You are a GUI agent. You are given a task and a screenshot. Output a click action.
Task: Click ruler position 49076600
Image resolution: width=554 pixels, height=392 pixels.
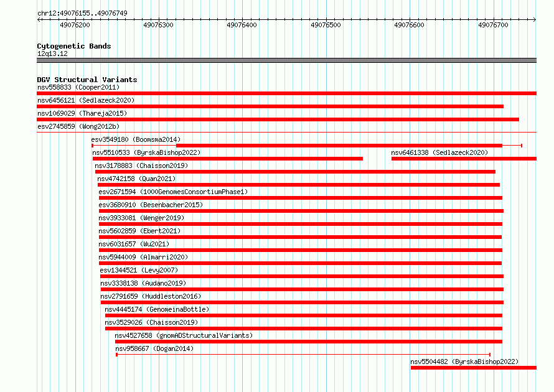point(409,25)
